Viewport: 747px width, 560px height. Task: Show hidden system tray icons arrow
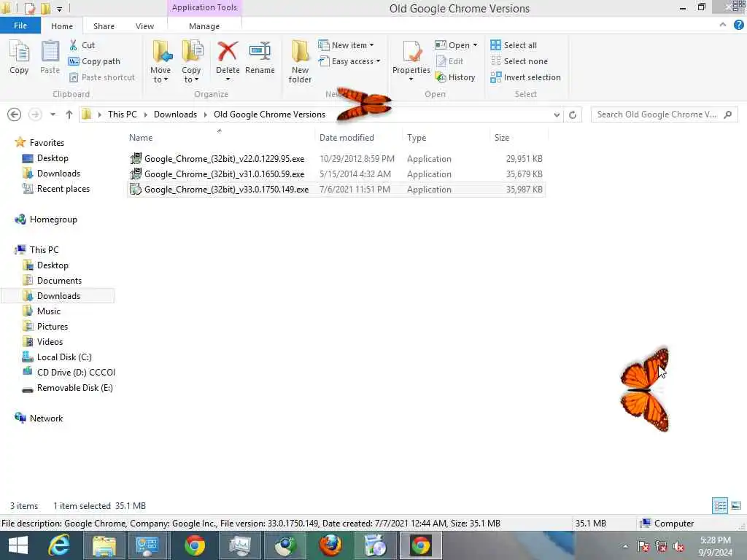pos(625,546)
